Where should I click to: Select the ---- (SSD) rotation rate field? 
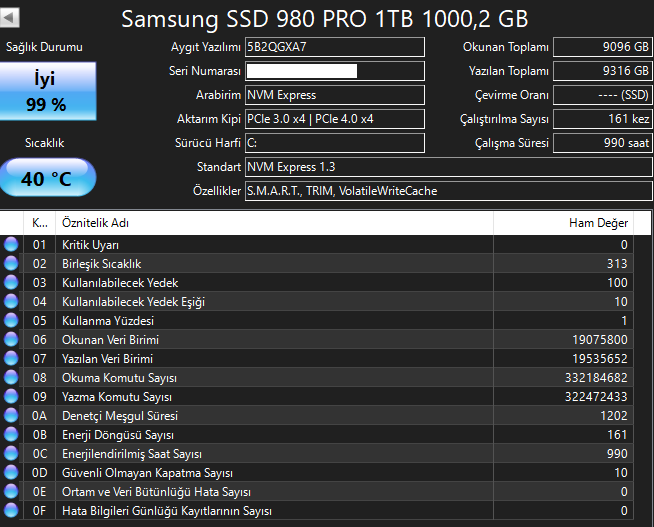point(603,95)
